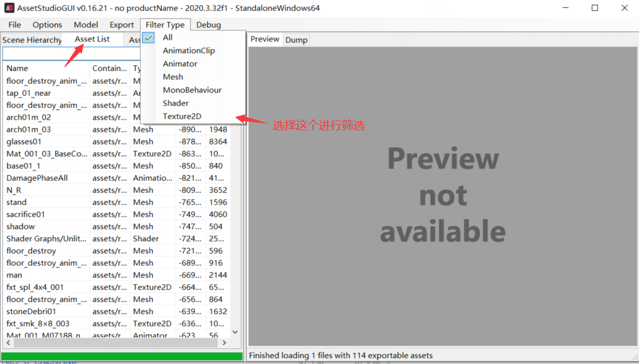
Task: Select the floor_destroy mesh row
Action: point(116,251)
